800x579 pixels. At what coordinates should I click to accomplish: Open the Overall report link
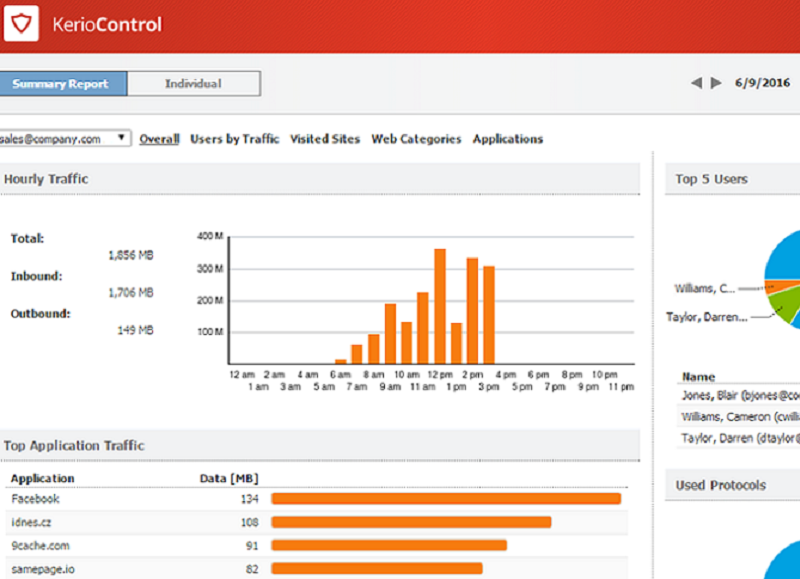[x=159, y=139]
